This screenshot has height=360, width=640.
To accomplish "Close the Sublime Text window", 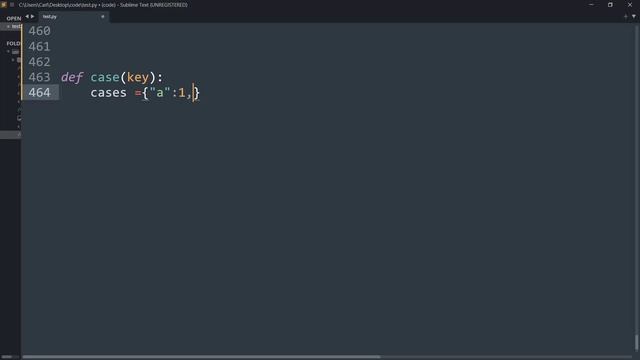I will pyautogui.click(x=630, y=4).
